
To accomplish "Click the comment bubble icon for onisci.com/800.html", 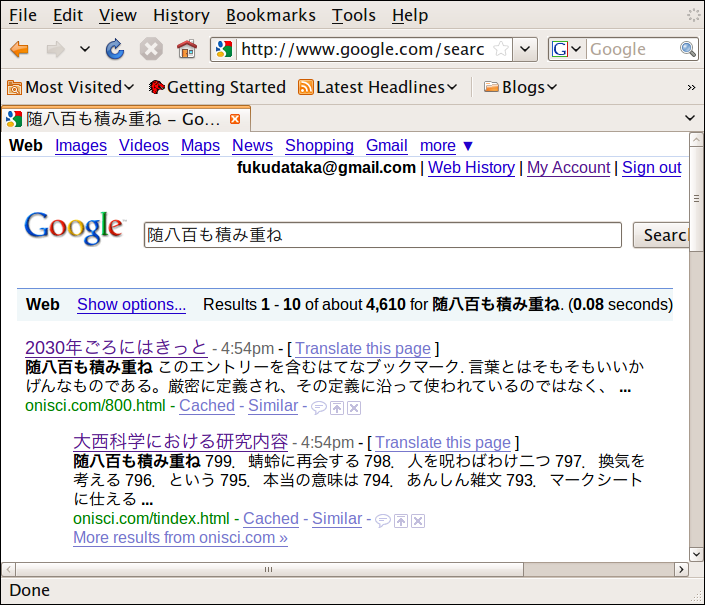I will coord(319,408).
